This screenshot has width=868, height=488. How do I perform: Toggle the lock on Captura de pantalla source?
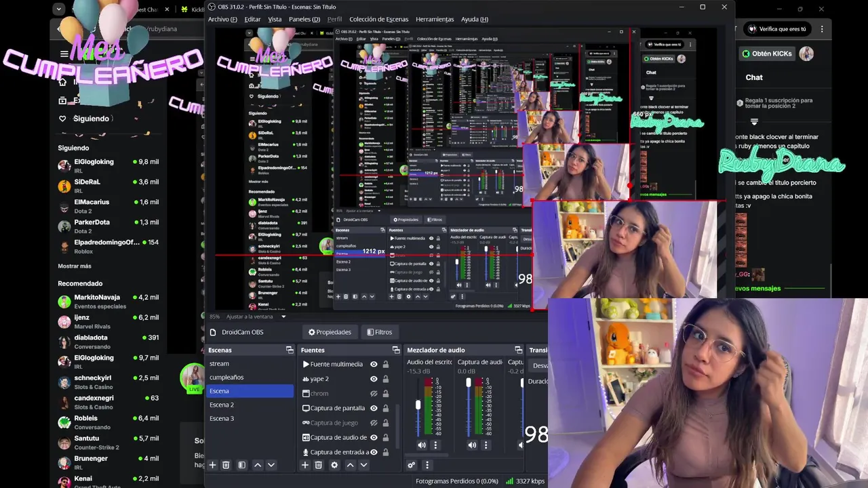(386, 408)
